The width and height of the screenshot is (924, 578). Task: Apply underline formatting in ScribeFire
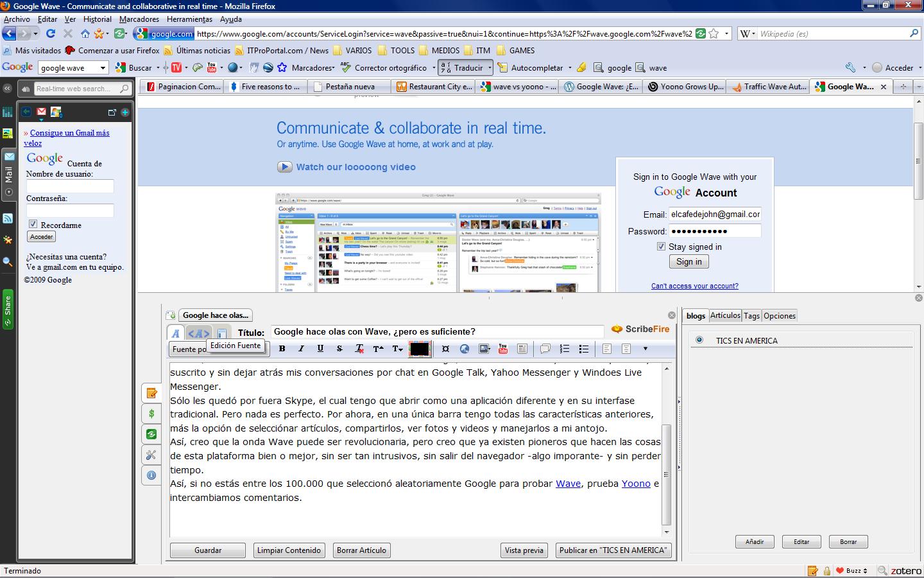[x=320, y=349]
